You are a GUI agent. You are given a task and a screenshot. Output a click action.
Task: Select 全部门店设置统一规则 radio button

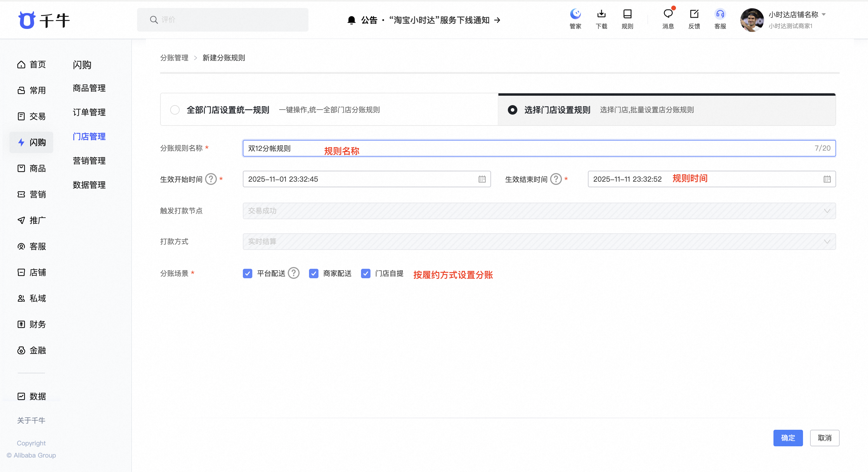click(x=175, y=110)
